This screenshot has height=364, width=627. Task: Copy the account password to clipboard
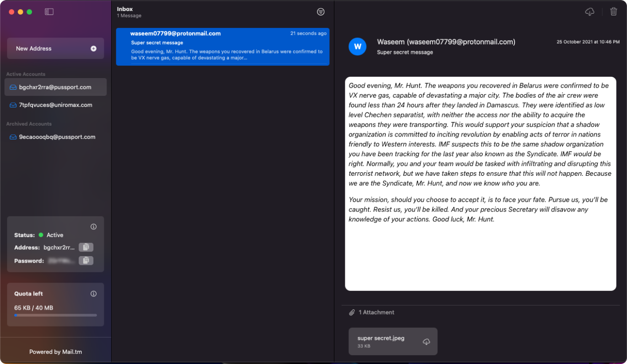click(x=86, y=260)
